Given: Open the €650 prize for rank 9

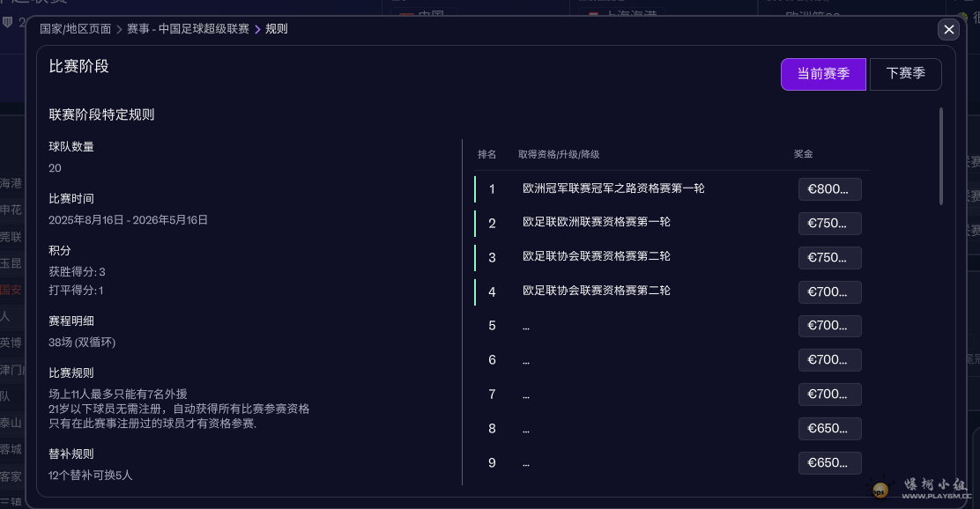Looking at the screenshot, I should (829, 463).
